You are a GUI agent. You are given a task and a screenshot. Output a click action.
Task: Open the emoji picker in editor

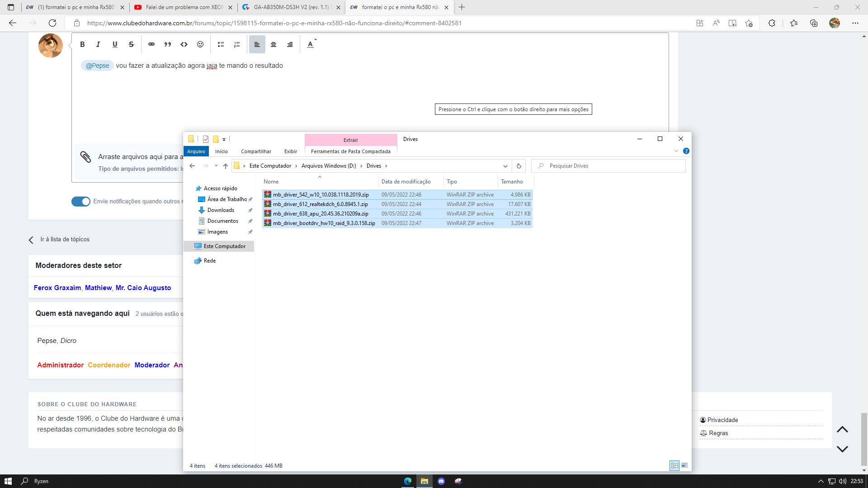pos(200,44)
